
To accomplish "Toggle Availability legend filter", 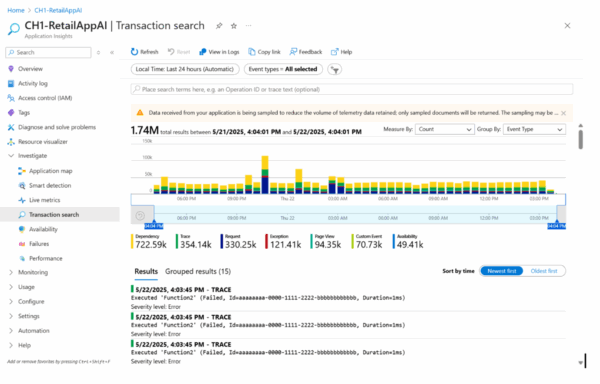I will pyautogui.click(x=408, y=242).
